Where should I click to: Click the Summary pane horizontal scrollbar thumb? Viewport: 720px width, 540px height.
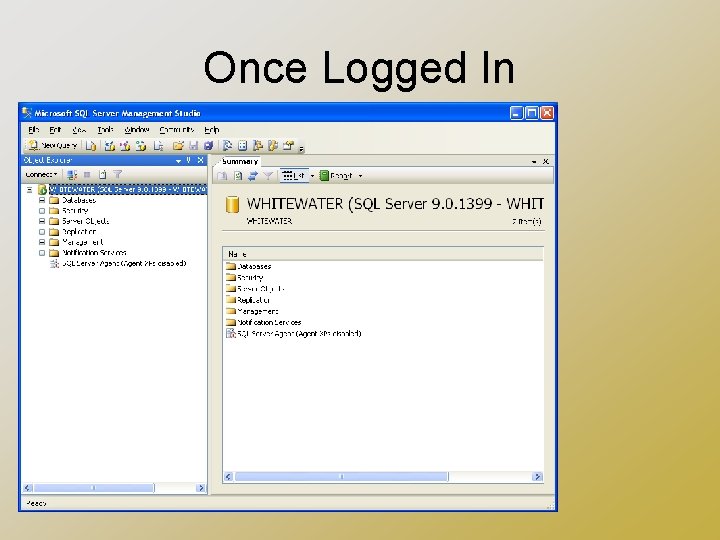(x=341, y=477)
